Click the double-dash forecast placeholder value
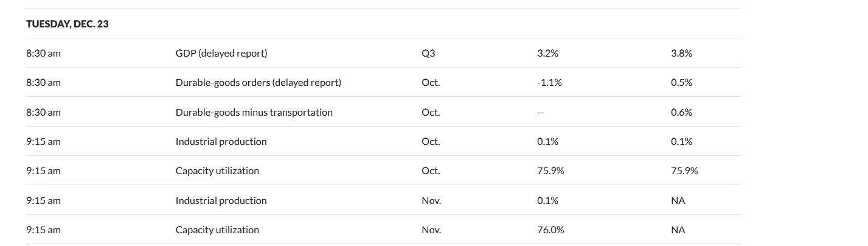 tap(540, 113)
